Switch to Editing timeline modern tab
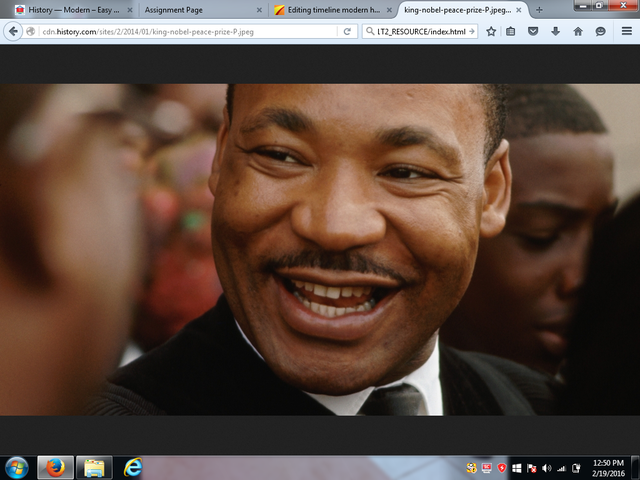This screenshot has width=640, height=480. click(333, 10)
